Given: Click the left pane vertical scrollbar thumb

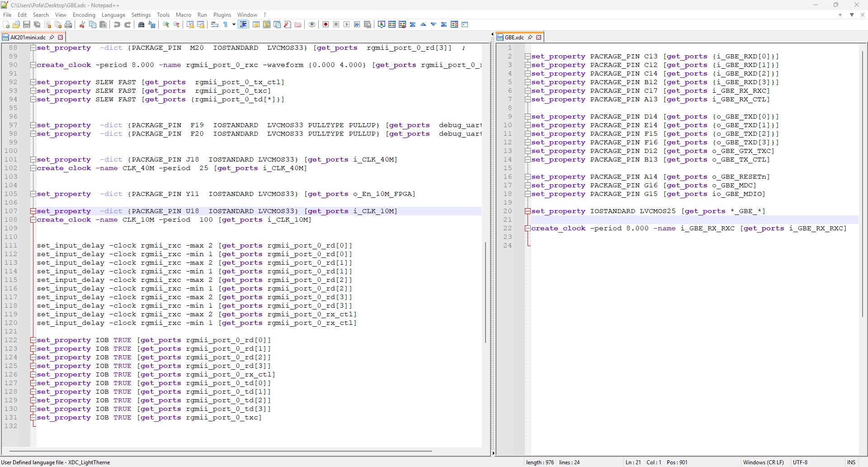Looking at the screenshot, I should pos(486,292).
